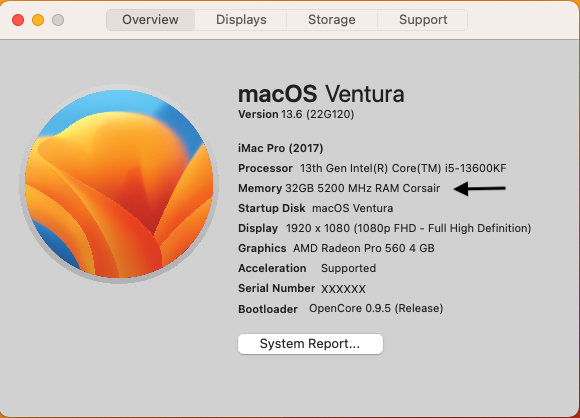Click the Graphics AMD Radeon Pro line
The height and width of the screenshot is (418, 580).
point(336,248)
